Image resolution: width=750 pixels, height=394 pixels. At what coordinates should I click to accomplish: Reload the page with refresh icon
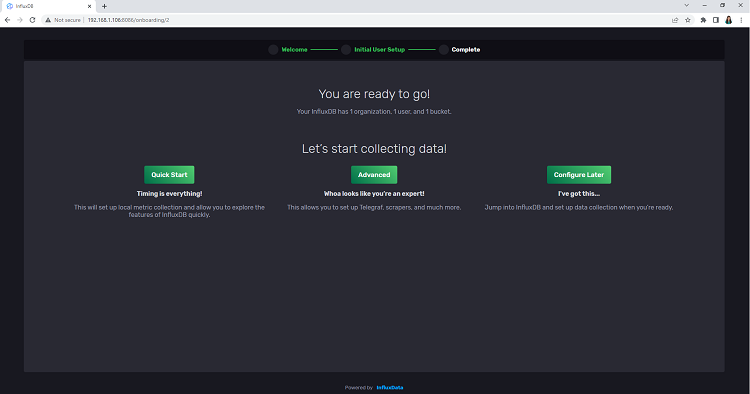click(33, 20)
